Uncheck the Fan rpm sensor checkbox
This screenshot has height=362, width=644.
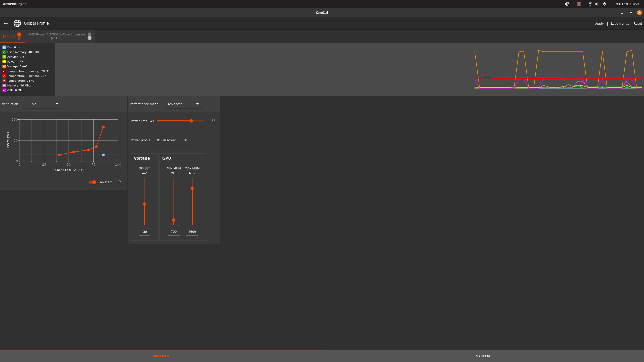pos(4,47)
